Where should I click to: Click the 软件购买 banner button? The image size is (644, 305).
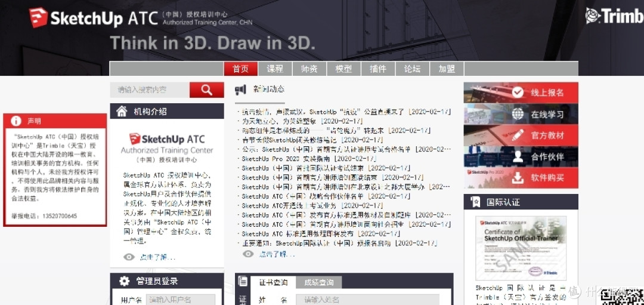[x=521, y=178]
